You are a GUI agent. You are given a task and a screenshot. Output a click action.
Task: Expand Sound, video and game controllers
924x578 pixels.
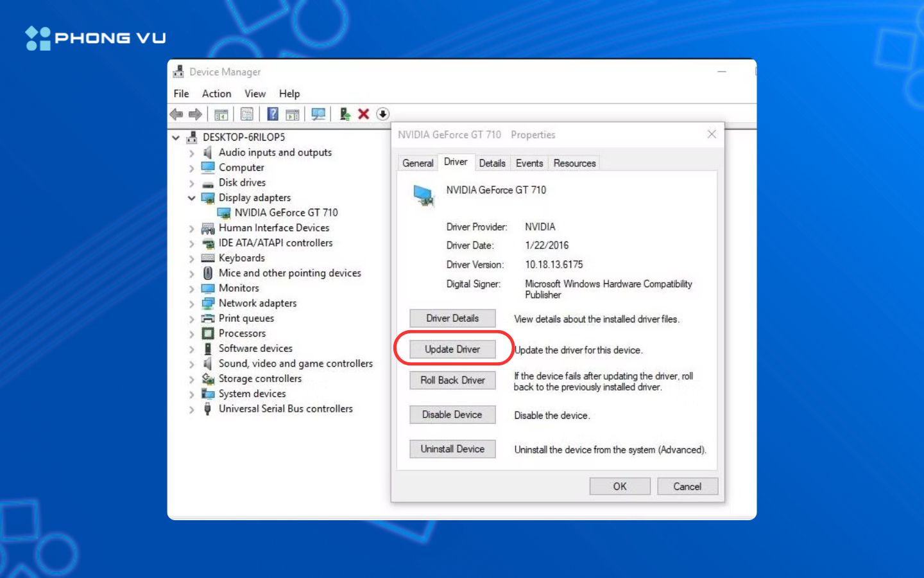(x=191, y=364)
